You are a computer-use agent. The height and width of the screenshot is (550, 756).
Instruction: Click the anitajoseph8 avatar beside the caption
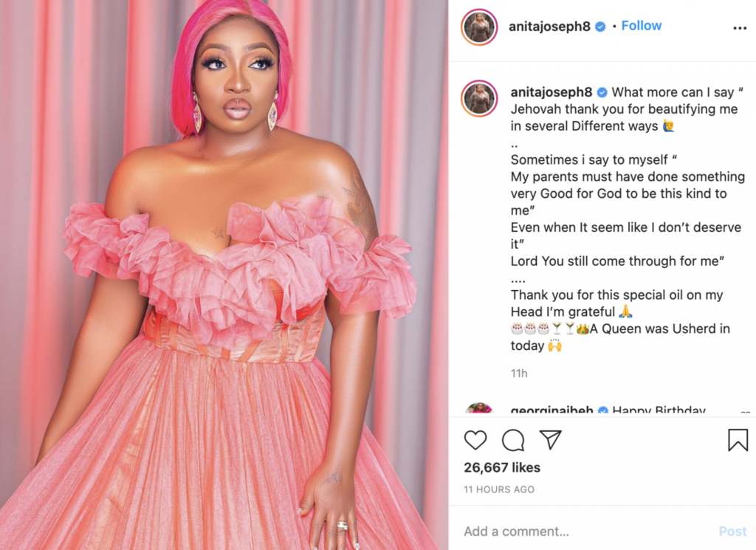tap(479, 99)
